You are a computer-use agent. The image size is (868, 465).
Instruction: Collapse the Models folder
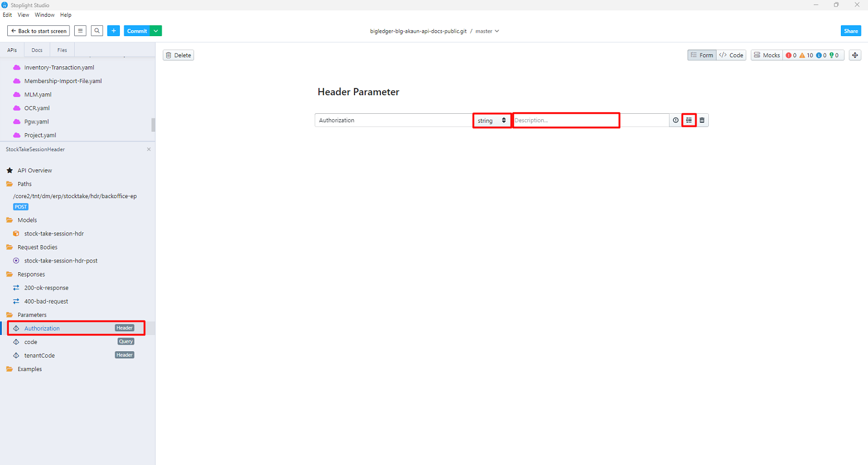[27, 220]
